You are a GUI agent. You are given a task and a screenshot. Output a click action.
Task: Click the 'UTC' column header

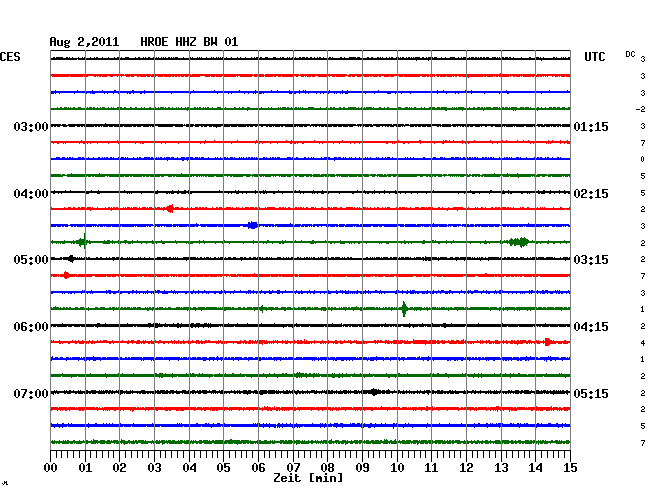594,57
